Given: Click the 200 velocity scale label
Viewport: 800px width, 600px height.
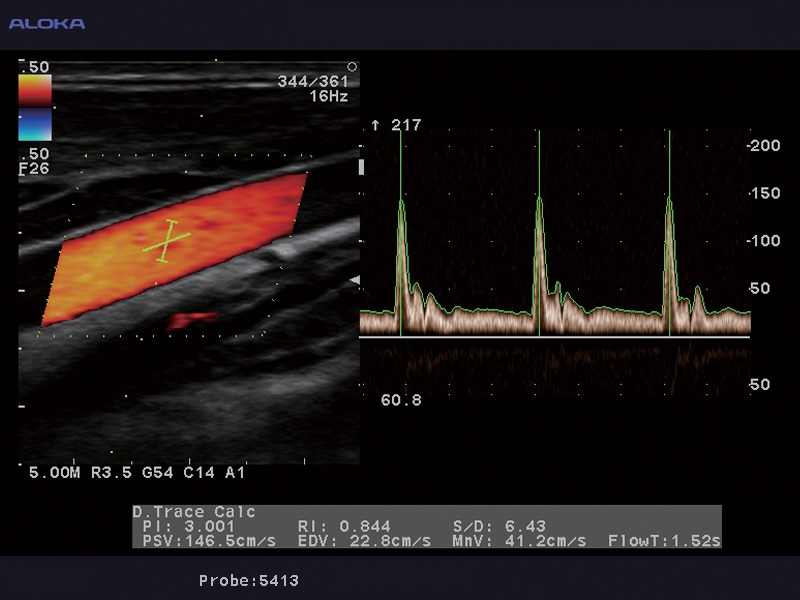Looking at the screenshot, I should point(765,145).
